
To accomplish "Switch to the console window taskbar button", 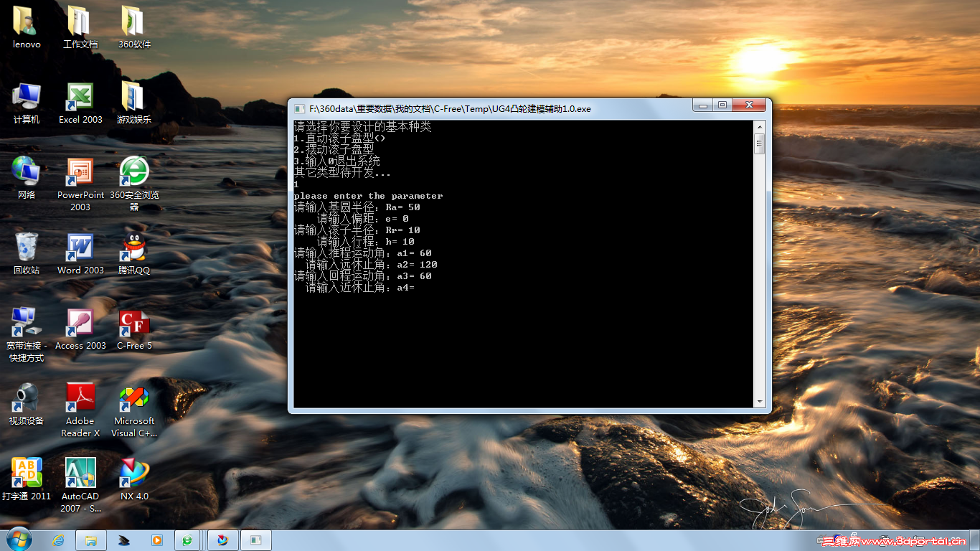I will tap(256, 540).
